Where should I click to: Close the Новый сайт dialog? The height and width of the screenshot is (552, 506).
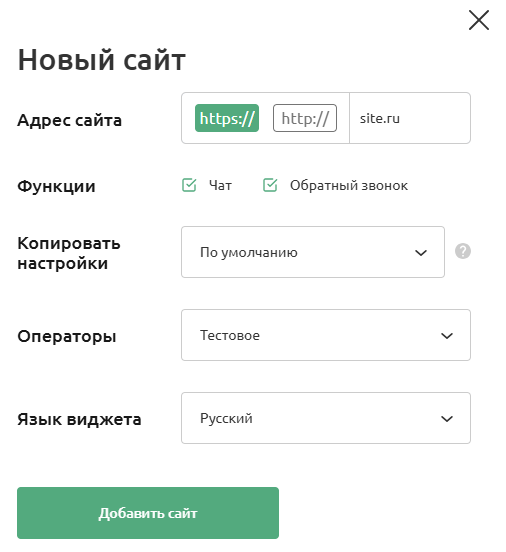tap(479, 20)
